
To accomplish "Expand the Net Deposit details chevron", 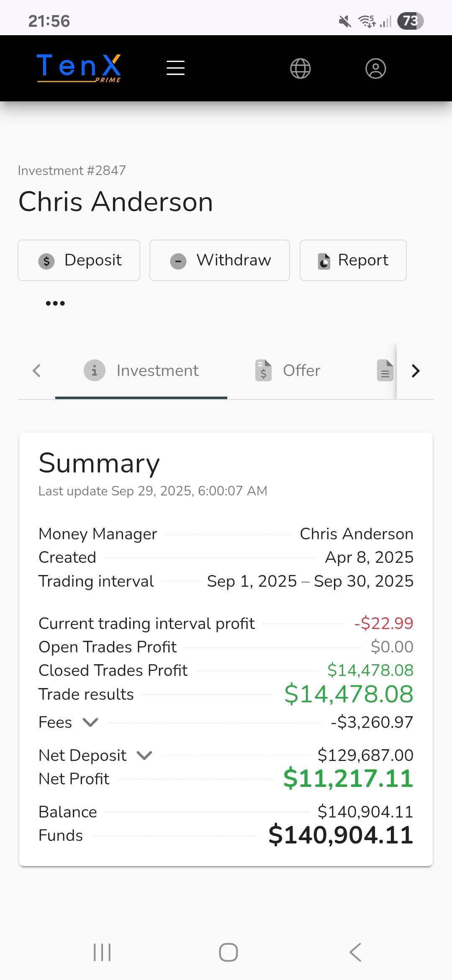I will click(x=144, y=756).
